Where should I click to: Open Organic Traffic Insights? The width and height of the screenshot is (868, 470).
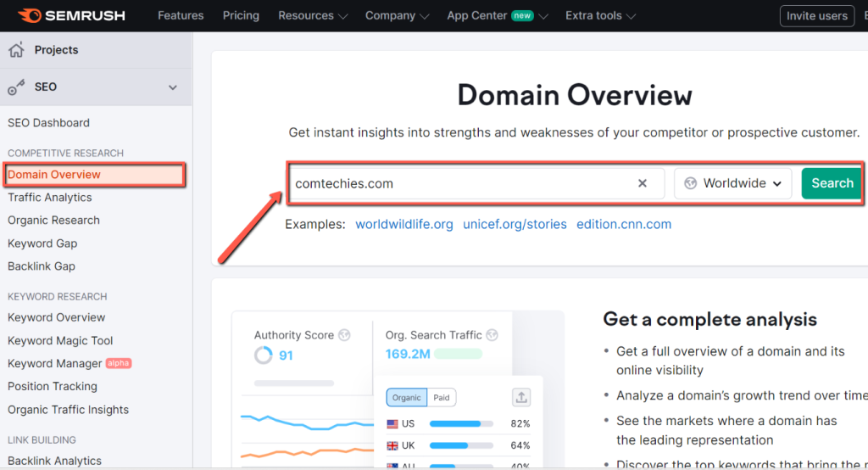[68, 410]
